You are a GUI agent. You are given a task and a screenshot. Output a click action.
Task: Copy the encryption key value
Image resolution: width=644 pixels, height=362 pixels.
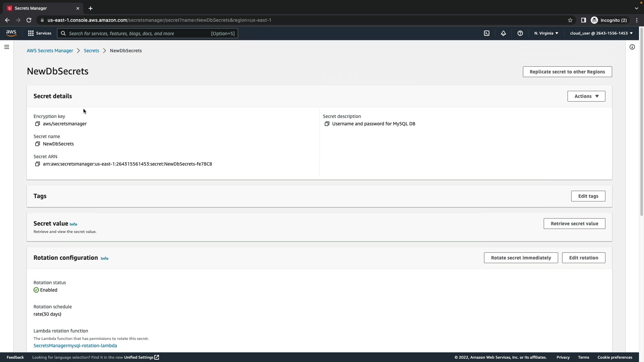(38, 124)
